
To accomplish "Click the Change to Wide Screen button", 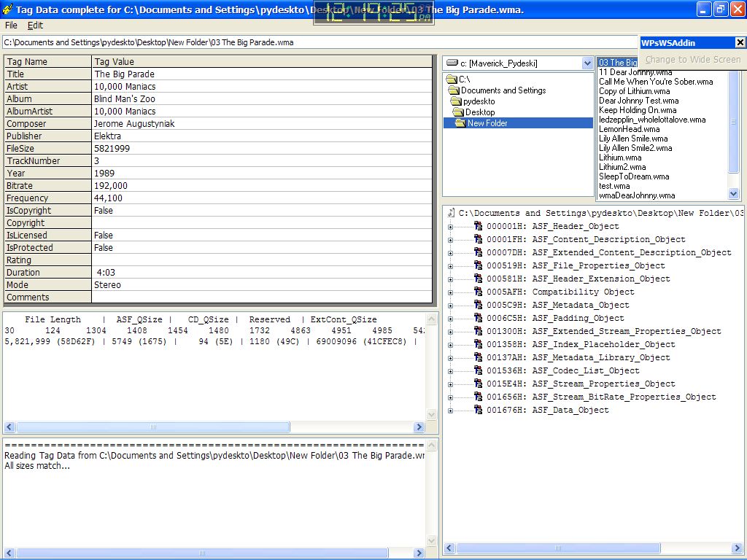I will coord(692,60).
